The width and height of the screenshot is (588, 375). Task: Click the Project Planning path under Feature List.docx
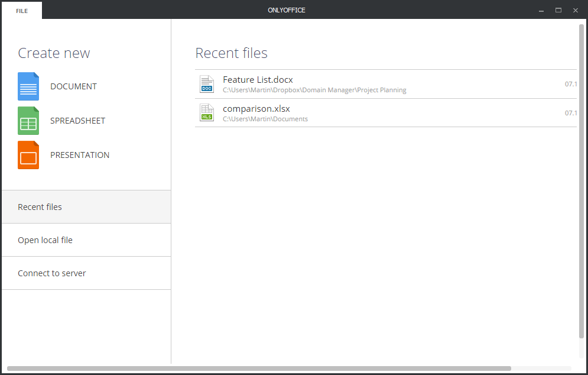click(314, 90)
